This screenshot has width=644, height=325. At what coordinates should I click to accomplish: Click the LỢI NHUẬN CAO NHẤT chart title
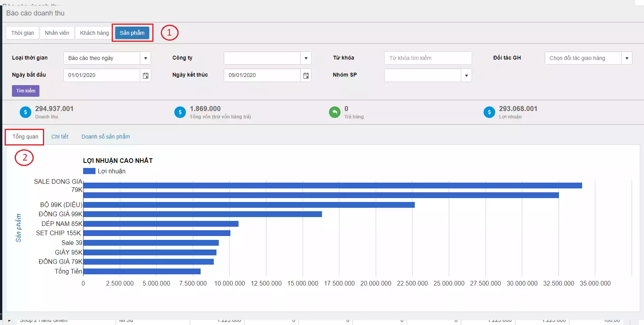coord(118,161)
